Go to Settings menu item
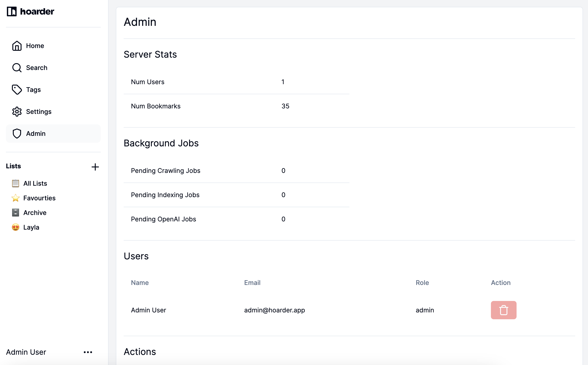Screen dimensions: 588x365 (39, 112)
